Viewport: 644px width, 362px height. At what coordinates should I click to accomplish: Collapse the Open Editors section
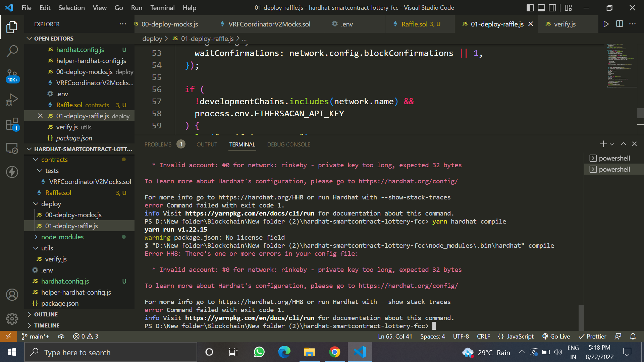tap(79, 39)
